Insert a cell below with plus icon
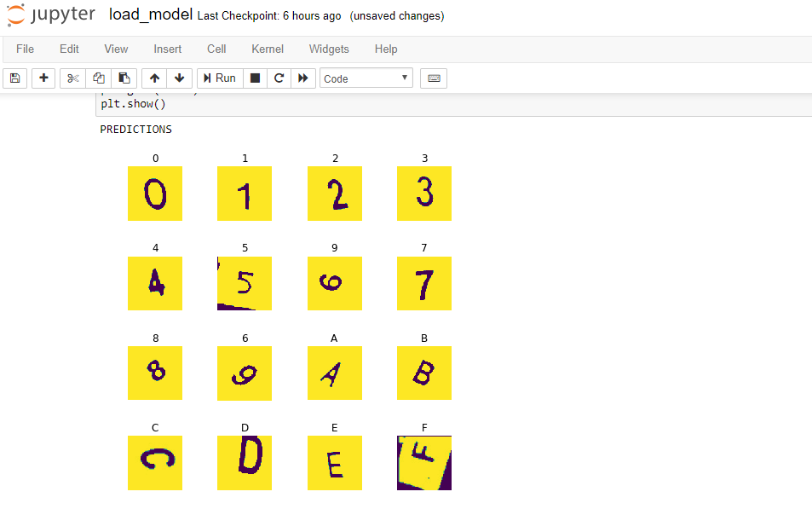 tap(43, 78)
